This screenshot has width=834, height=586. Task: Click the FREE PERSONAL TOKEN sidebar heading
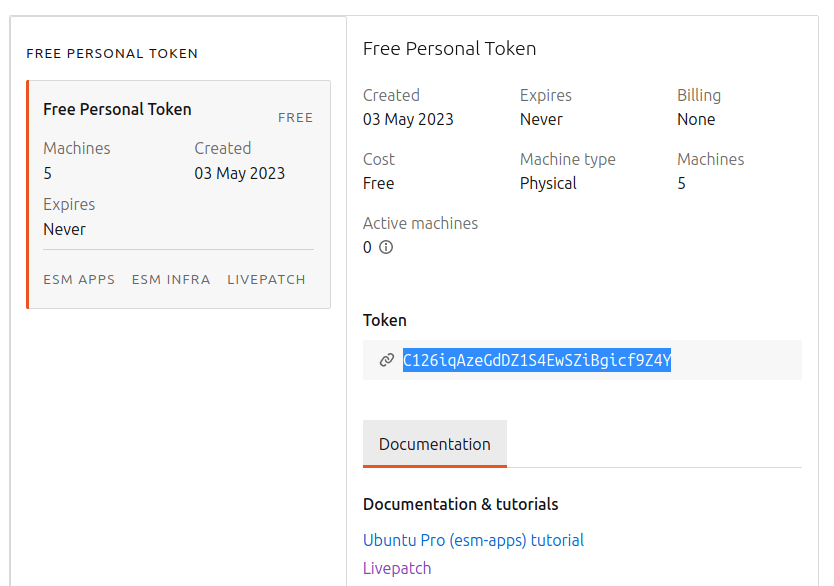[x=111, y=53]
